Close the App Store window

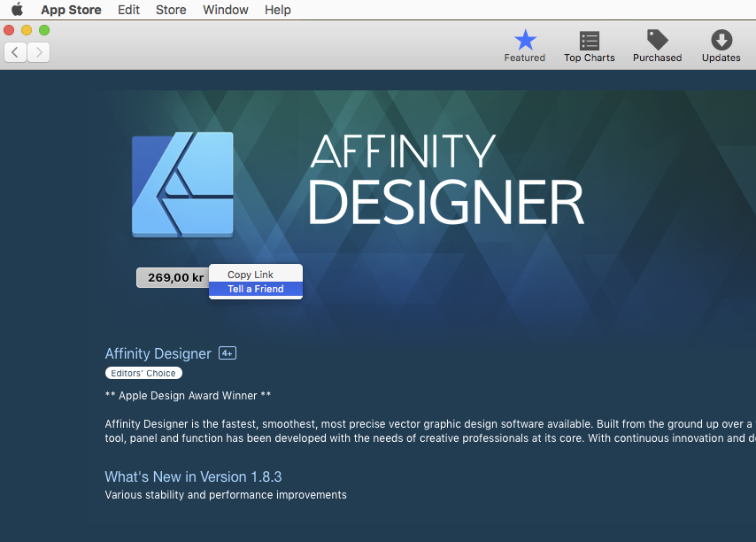click(9, 30)
